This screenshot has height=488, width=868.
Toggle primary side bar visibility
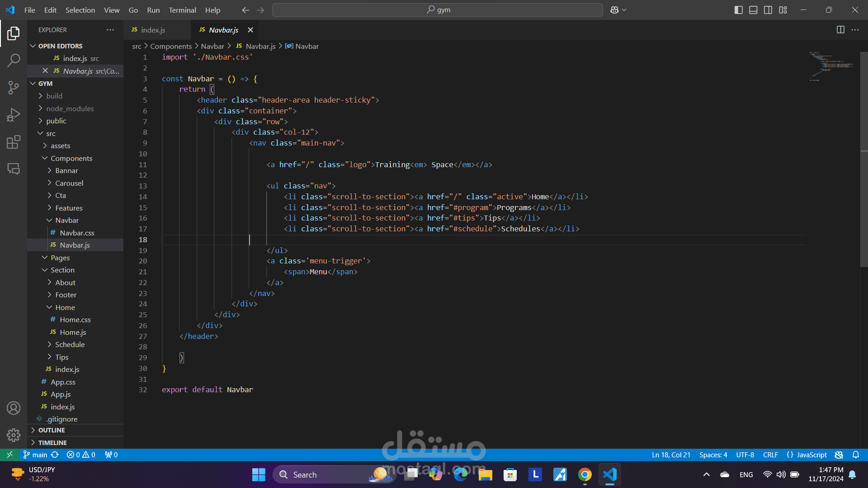pyautogui.click(x=738, y=10)
